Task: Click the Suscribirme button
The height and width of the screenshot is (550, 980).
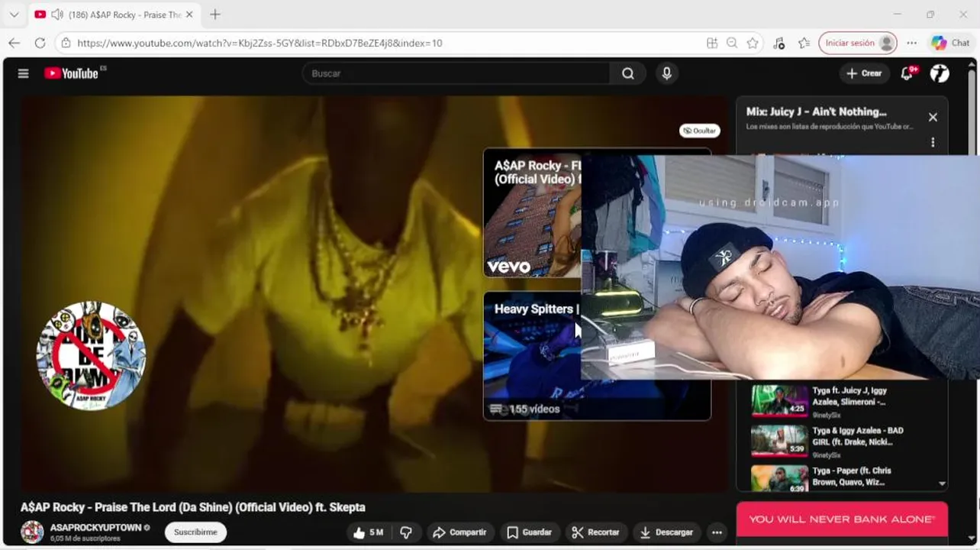Action: tap(195, 532)
